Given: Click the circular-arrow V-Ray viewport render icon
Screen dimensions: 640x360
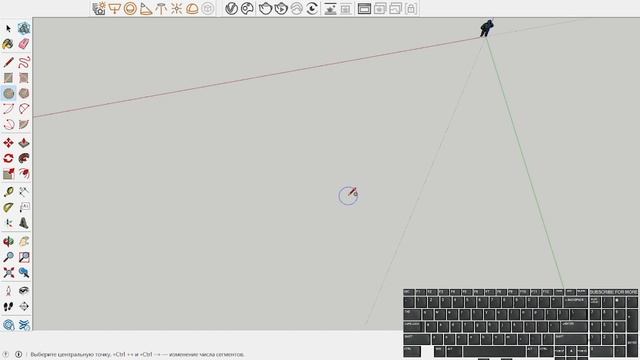Looking at the screenshot, I should (312, 8).
